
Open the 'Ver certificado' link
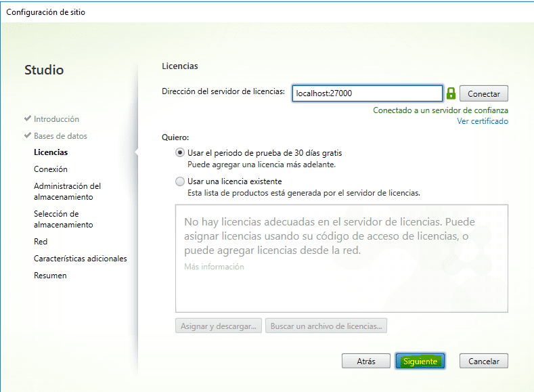[x=483, y=121]
